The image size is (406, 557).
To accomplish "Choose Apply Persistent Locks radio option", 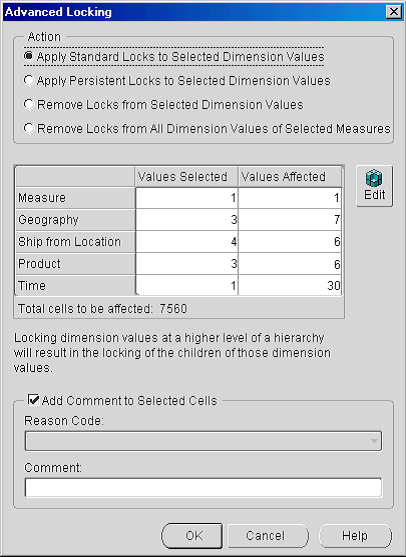I will (x=177, y=81).
